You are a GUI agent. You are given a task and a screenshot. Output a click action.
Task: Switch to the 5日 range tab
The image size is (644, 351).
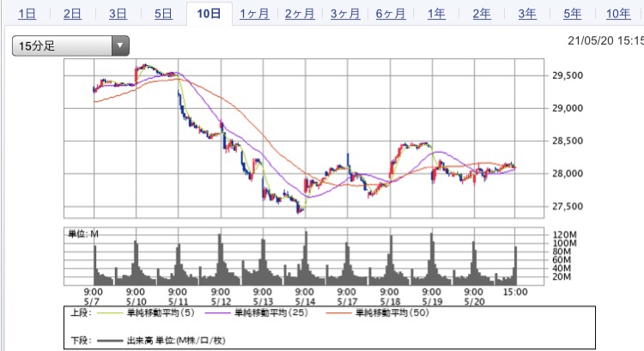coord(163,14)
